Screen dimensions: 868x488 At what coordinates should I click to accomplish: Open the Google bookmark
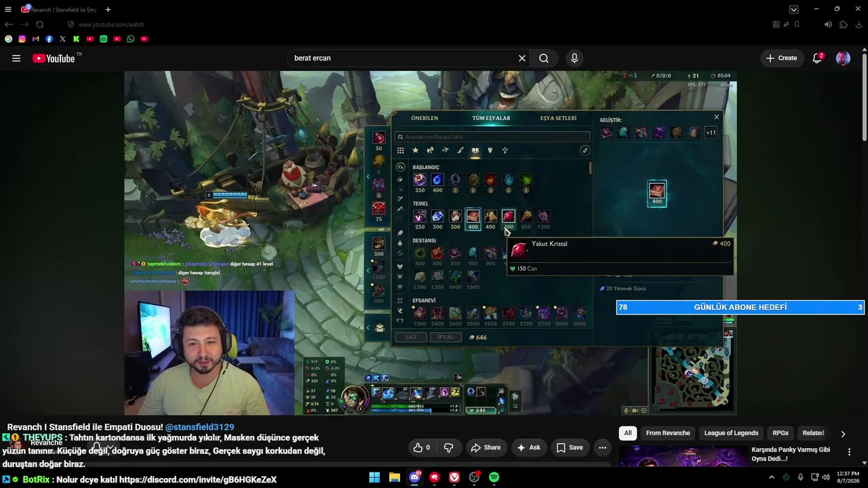click(x=8, y=39)
